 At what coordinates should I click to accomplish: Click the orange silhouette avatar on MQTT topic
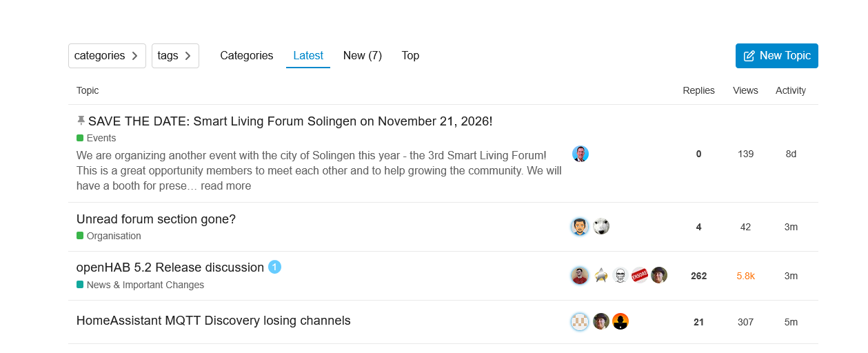pos(620,321)
